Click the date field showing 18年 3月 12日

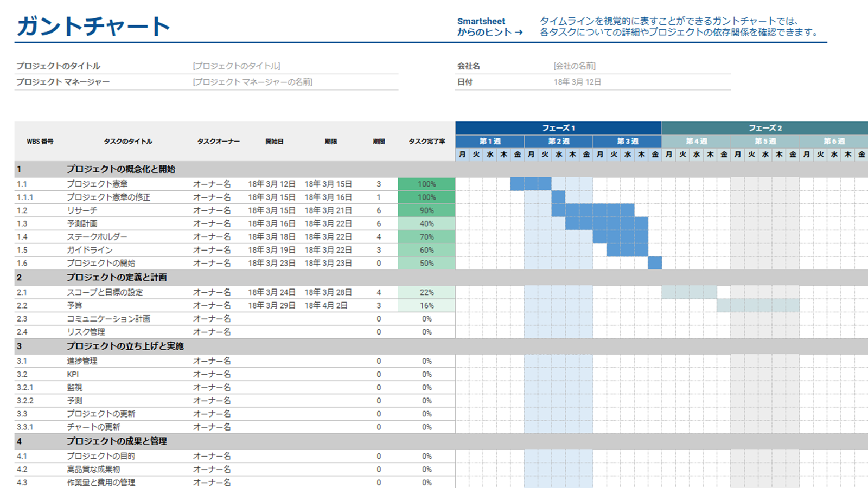577,82
